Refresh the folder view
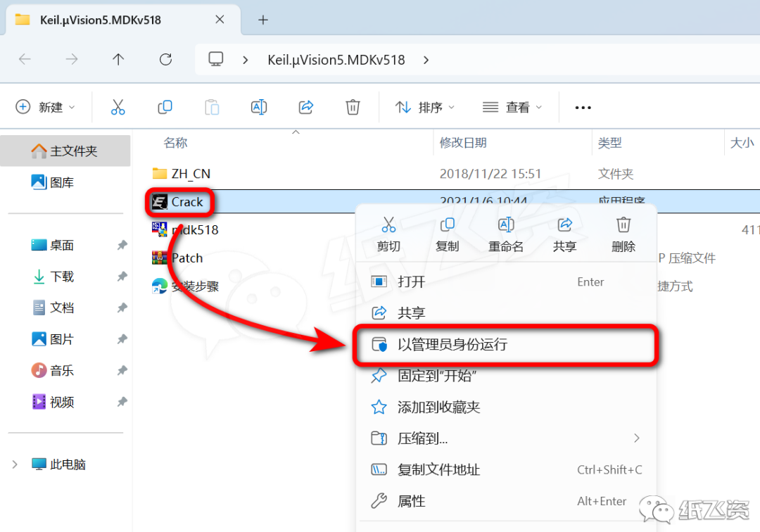The width and height of the screenshot is (760, 532). [x=166, y=60]
